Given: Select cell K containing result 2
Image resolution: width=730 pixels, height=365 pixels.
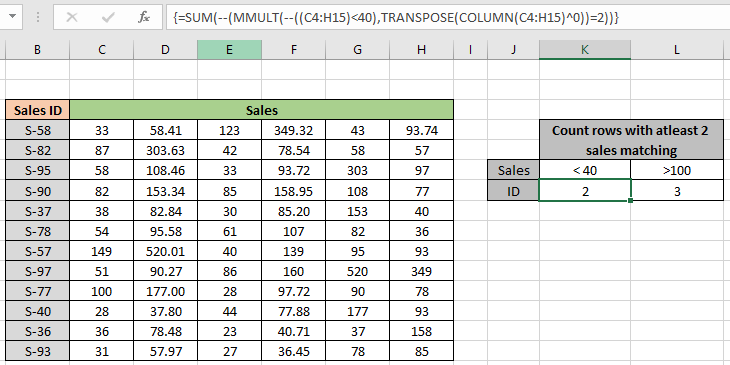Looking at the screenshot, I should (x=585, y=190).
